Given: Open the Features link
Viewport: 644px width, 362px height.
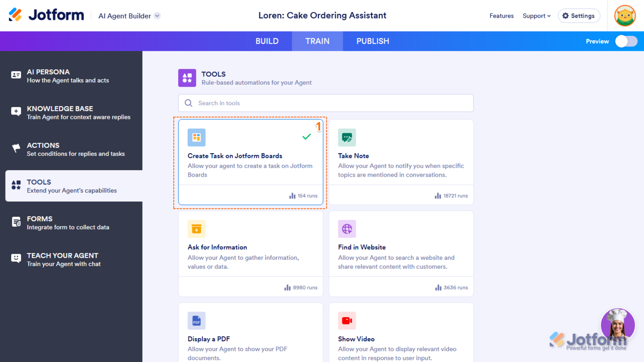Looking at the screenshot, I should pos(502,16).
